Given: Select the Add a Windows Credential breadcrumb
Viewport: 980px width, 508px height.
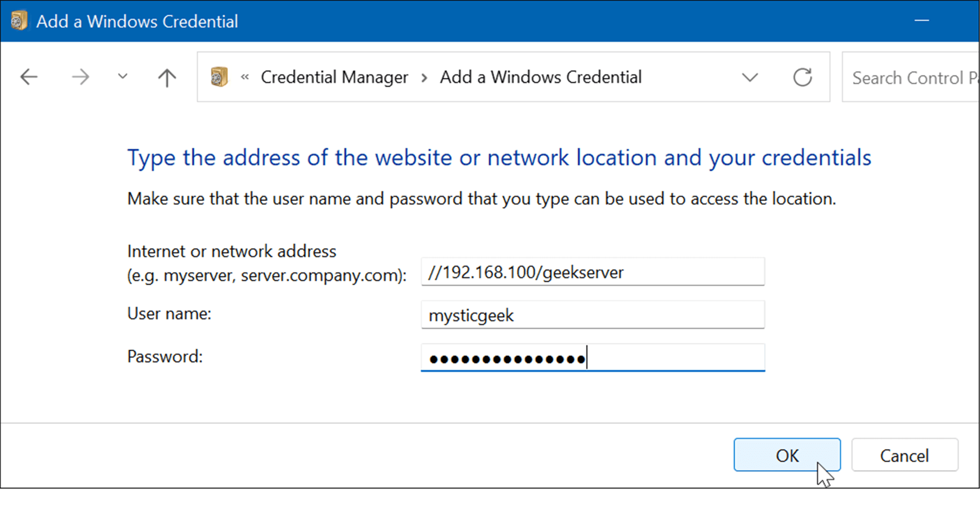Looking at the screenshot, I should [541, 76].
